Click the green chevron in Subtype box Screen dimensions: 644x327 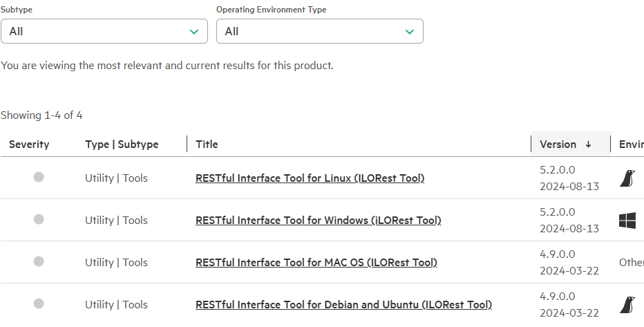[194, 32]
